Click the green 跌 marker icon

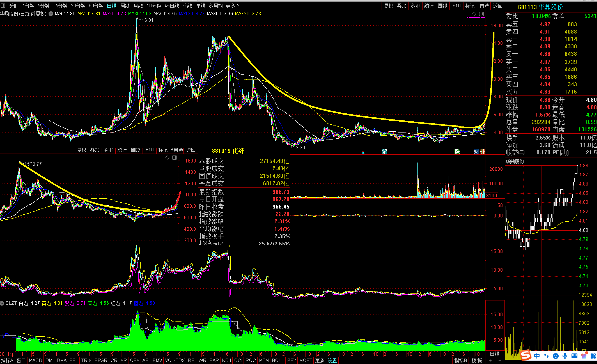457,152
